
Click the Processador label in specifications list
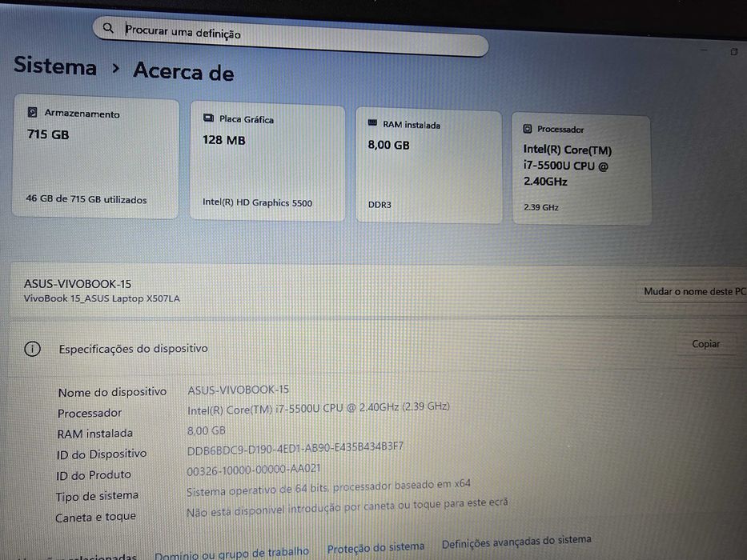[x=90, y=414]
